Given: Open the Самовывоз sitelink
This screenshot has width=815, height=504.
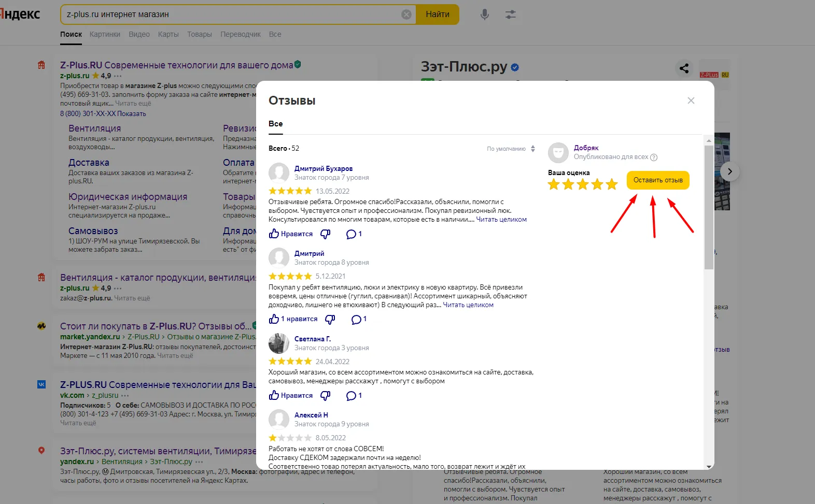Looking at the screenshot, I should (x=93, y=231).
